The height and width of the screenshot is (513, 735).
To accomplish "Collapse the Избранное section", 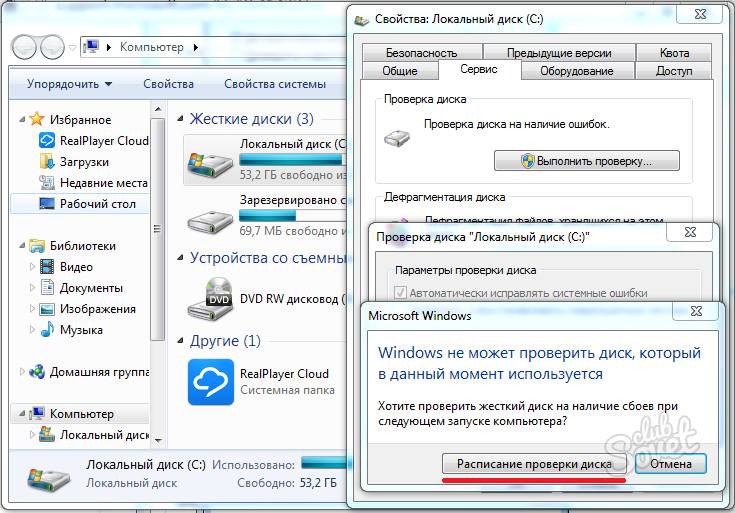I will [22, 120].
